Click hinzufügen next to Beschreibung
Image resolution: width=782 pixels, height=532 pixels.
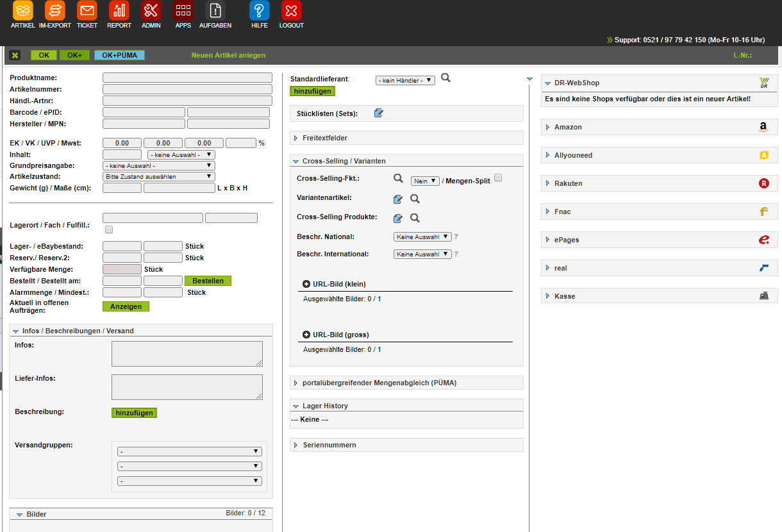134,413
